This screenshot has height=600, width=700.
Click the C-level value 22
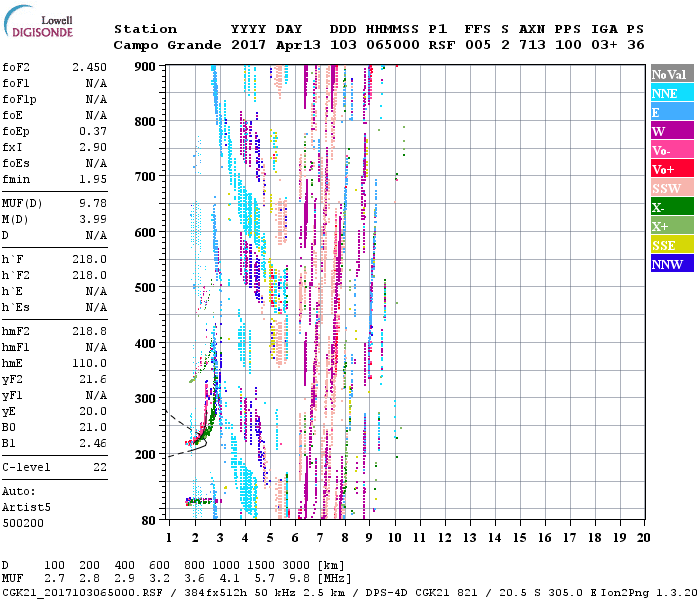(x=99, y=467)
